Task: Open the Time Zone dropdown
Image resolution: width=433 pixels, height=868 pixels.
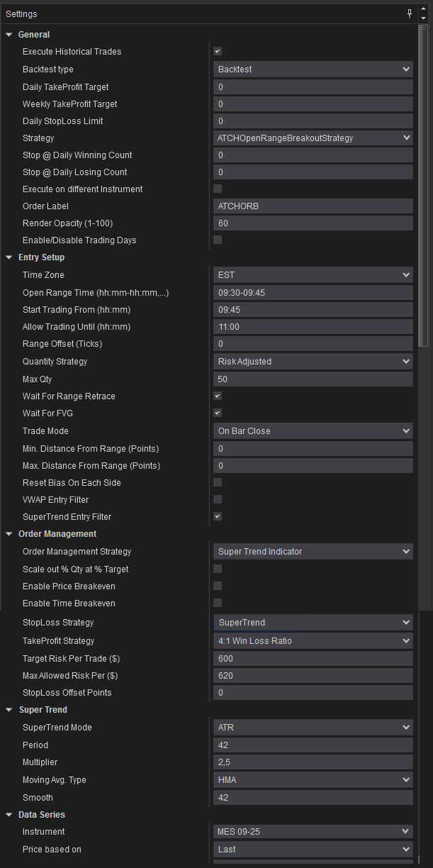Action: (313, 275)
